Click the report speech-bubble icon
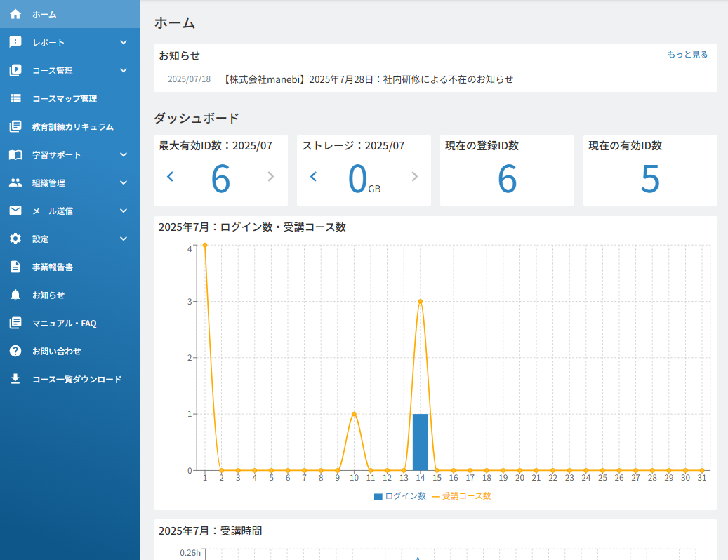This screenshot has height=560, width=728. click(15, 42)
